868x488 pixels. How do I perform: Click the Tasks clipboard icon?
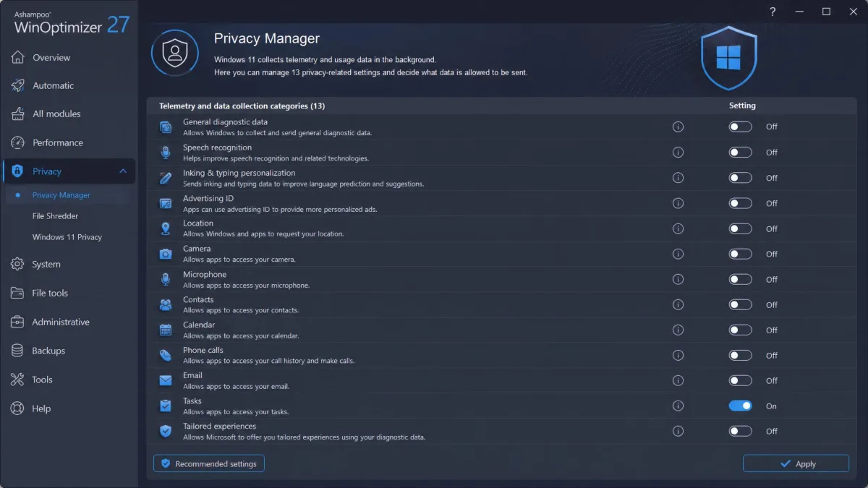click(x=166, y=406)
